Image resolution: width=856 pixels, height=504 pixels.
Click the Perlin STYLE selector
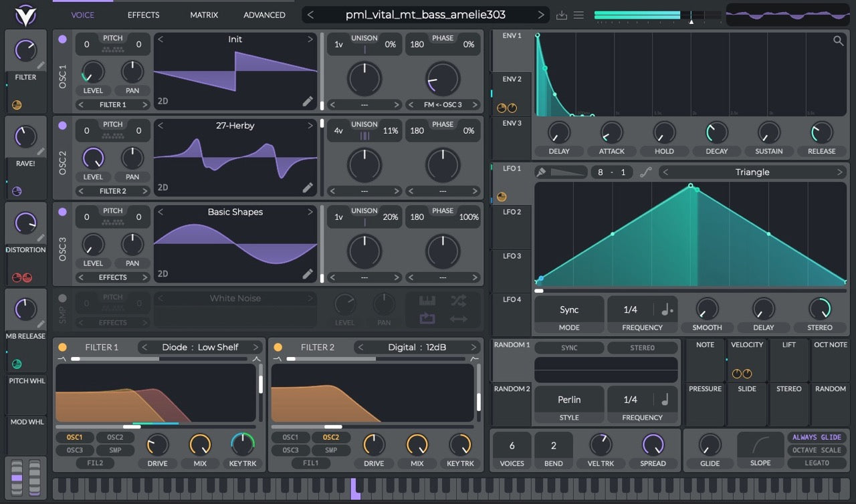pos(569,405)
